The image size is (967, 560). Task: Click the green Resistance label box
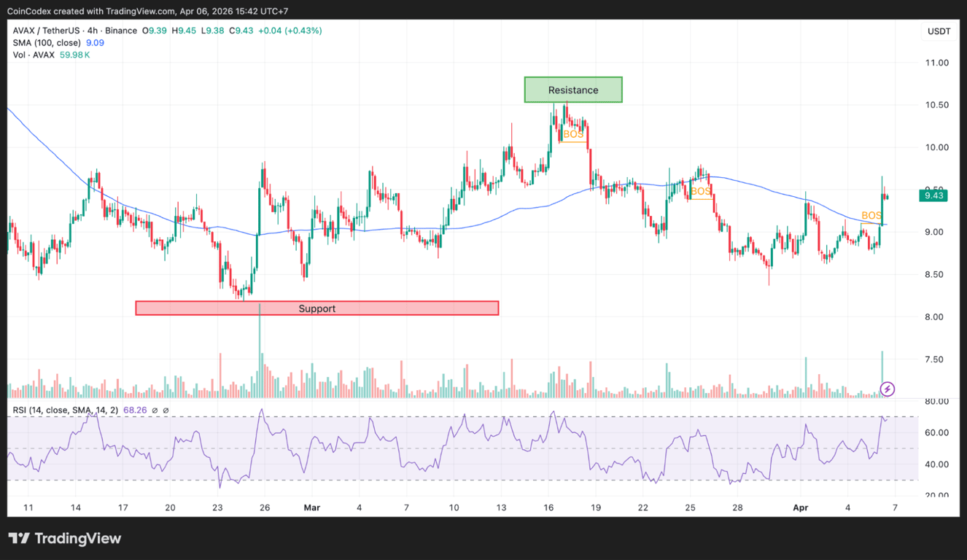[573, 90]
